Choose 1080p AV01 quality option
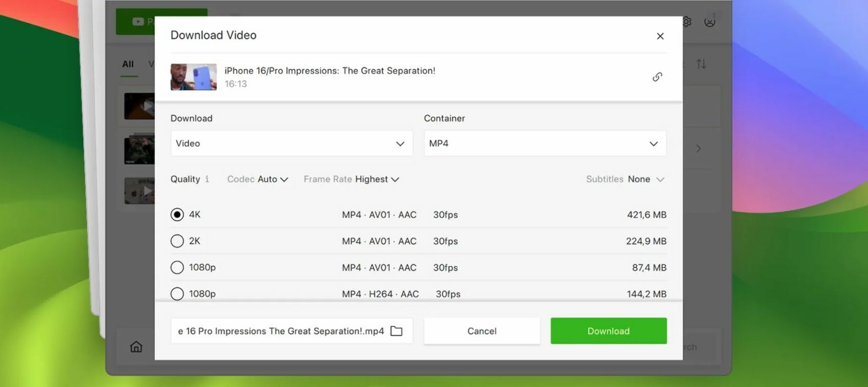Image resolution: width=868 pixels, height=387 pixels. [x=177, y=268]
